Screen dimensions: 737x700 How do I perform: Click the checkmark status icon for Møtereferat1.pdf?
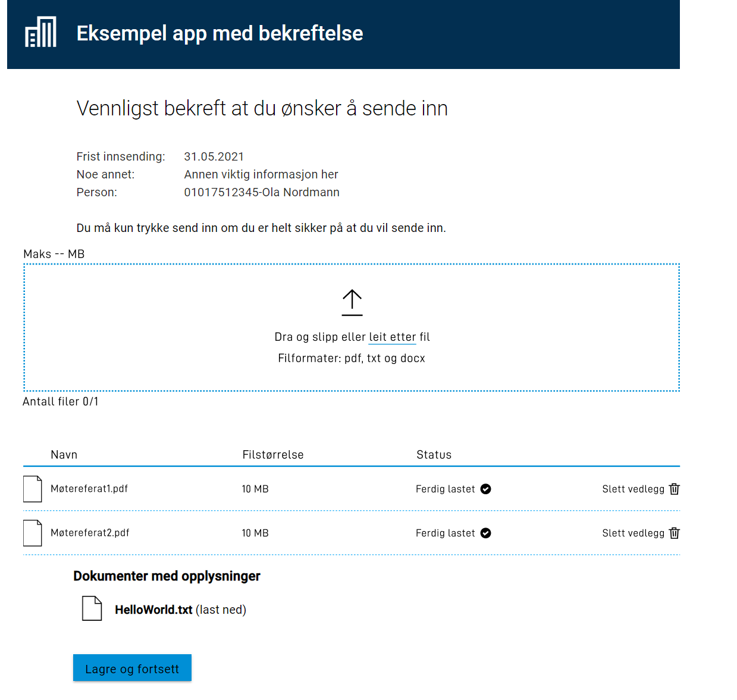[x=486, y=489]
